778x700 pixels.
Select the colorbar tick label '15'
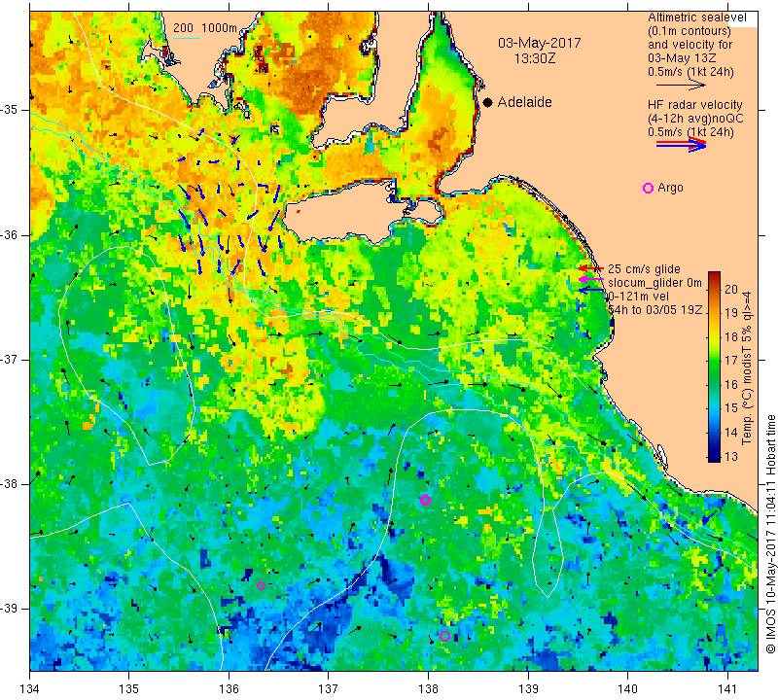click(x=731, y=408)
